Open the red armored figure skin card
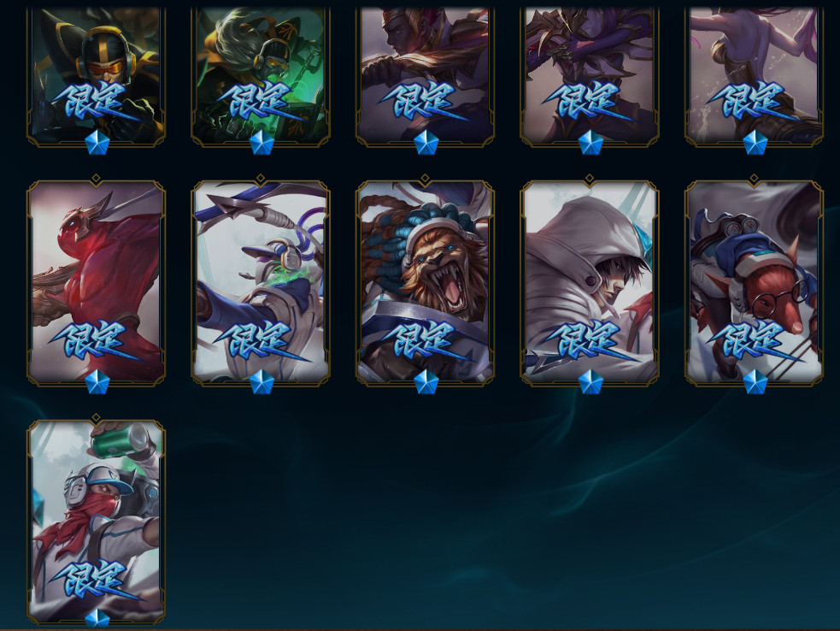Image resolution: width=840 pixels, height=631 pixels. 96,282
